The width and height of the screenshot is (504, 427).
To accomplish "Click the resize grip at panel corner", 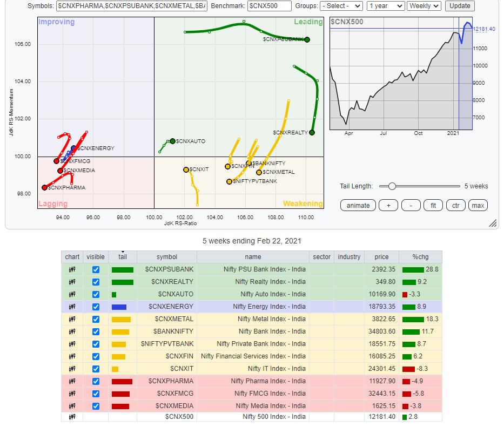I will pos(493,223).
